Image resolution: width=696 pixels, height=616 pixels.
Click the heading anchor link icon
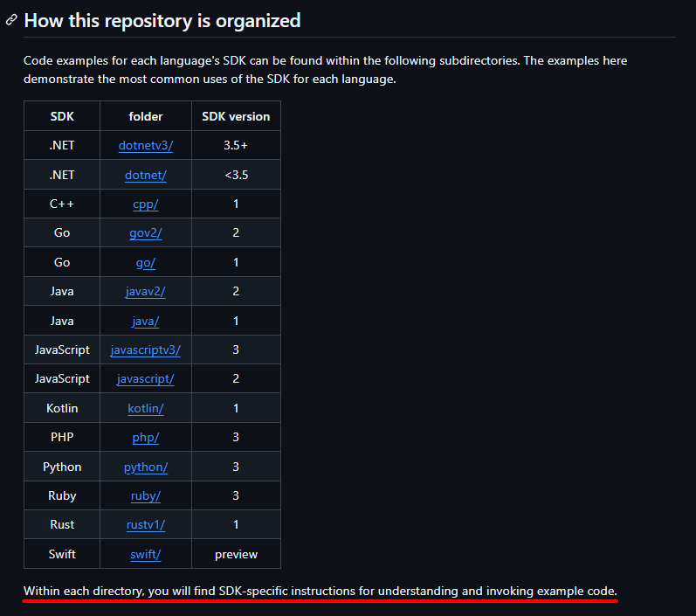coord(11,20)
